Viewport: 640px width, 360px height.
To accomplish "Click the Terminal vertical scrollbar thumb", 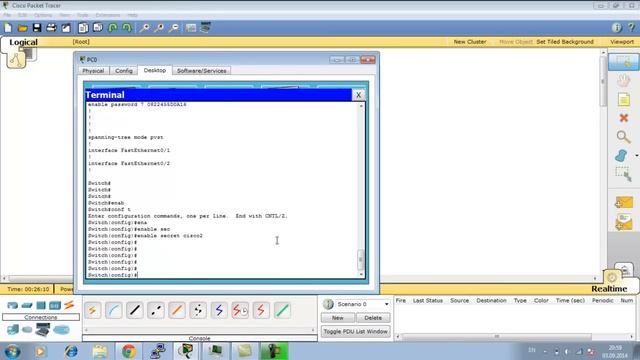I will (360, 260).
